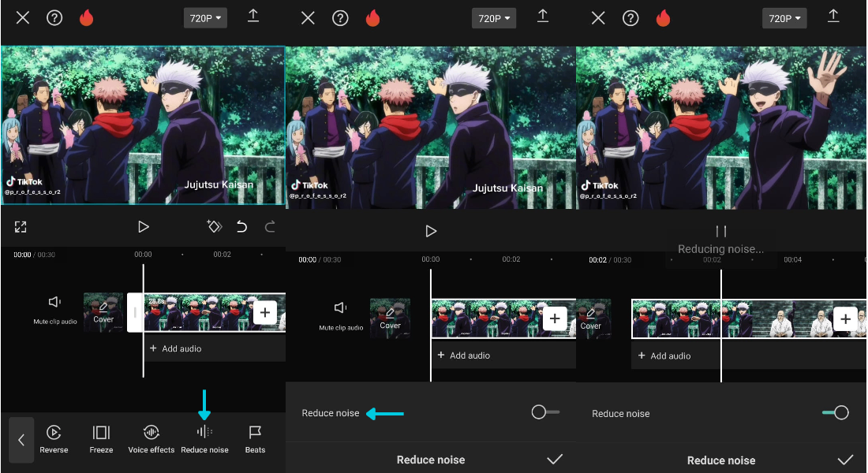868x473 pixels.
Task: Confirm Reduce noise checkmark in middle panel
Action: (x=555, y=459)
